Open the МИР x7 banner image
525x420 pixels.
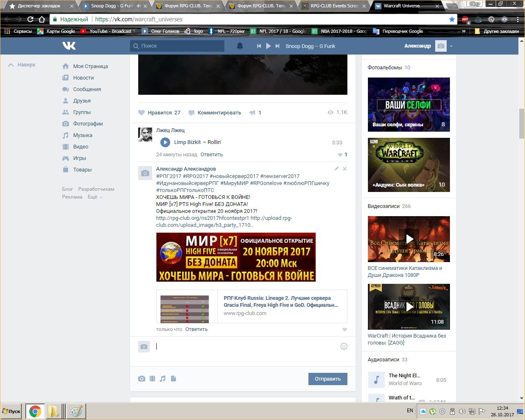click(236, 257)
